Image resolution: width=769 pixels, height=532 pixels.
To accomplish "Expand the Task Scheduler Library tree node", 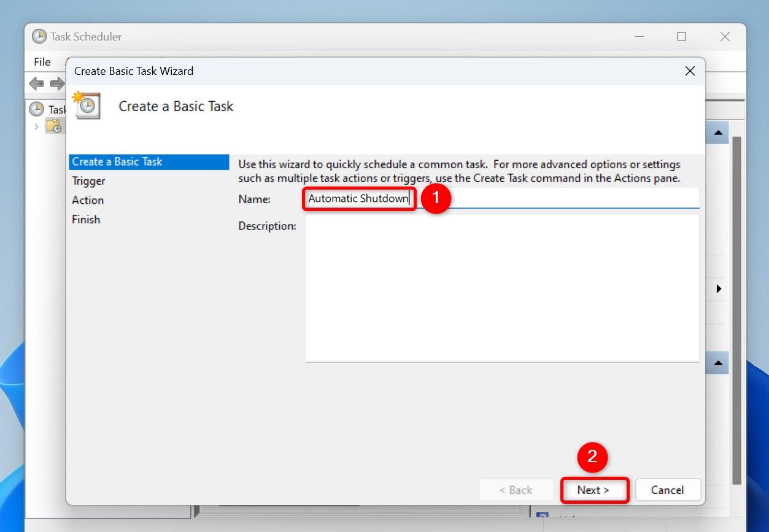I will click(x=36, y=126).
